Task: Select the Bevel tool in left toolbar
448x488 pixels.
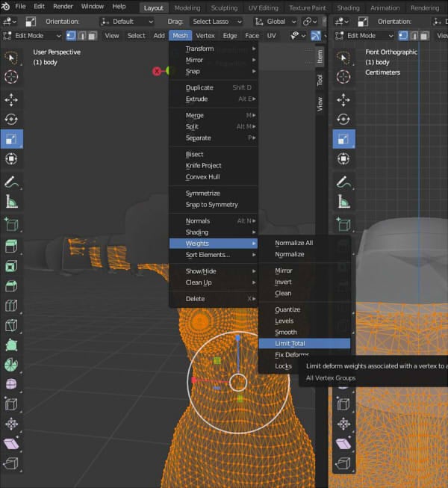Action: (x=11, y=286)
